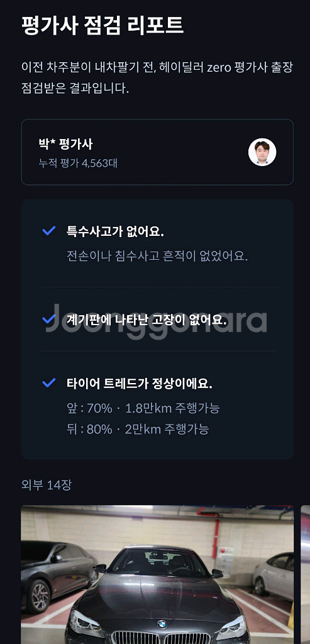
Task: Tap the 타이어 트레드가 정상이에요 title
Action: (140, 384)
